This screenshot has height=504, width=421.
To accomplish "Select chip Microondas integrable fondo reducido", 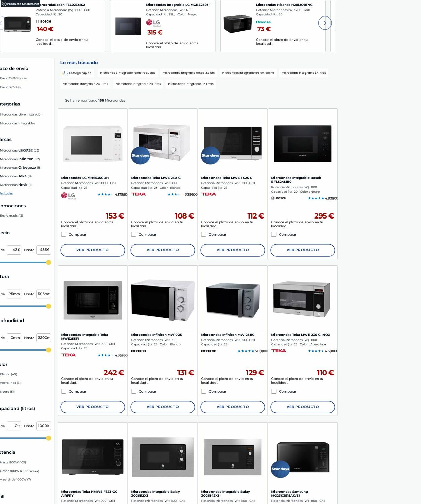I will (128, 73).
